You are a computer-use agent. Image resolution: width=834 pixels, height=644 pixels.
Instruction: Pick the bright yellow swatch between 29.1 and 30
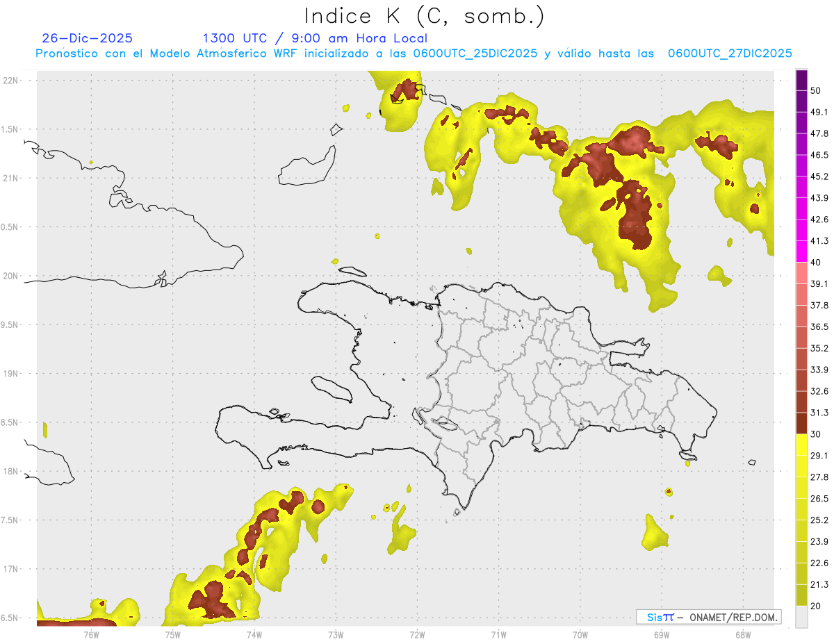(x=802, y=445)
